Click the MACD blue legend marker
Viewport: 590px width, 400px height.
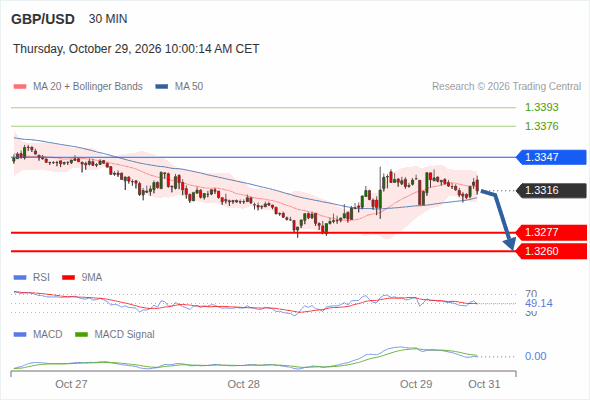coord(20,335)
